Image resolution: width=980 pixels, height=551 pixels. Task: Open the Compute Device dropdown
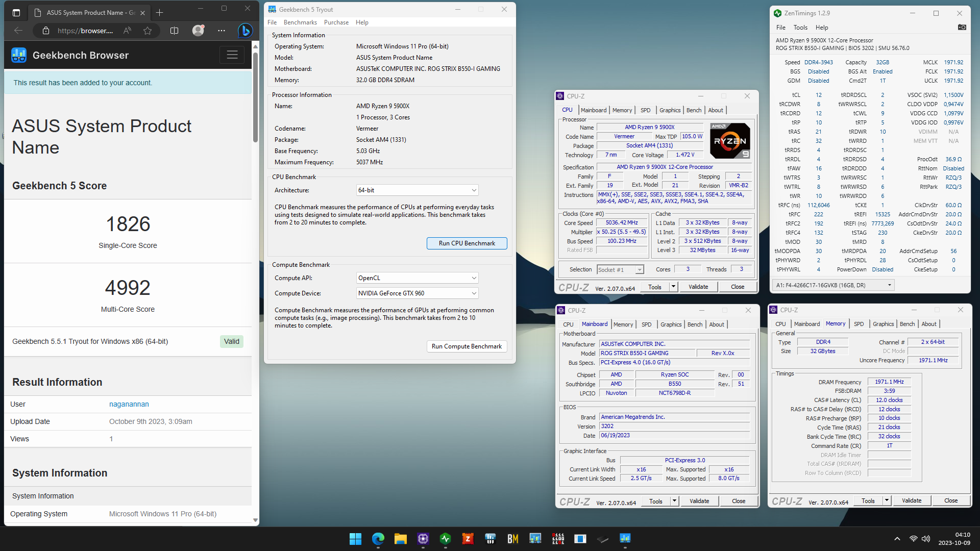click(x=417, y=293)
